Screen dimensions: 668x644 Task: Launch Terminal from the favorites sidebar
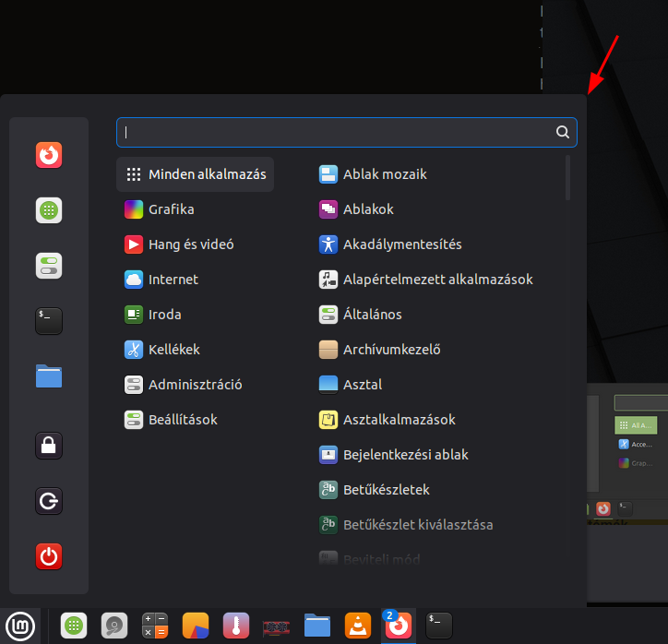pyautogui.click(x=49, y=321)
